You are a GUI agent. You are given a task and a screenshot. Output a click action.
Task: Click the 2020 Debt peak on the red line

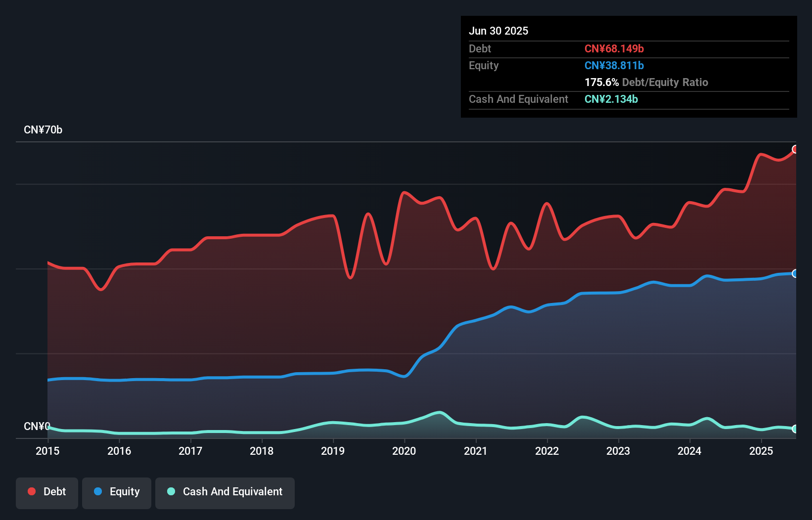[404, 194]
